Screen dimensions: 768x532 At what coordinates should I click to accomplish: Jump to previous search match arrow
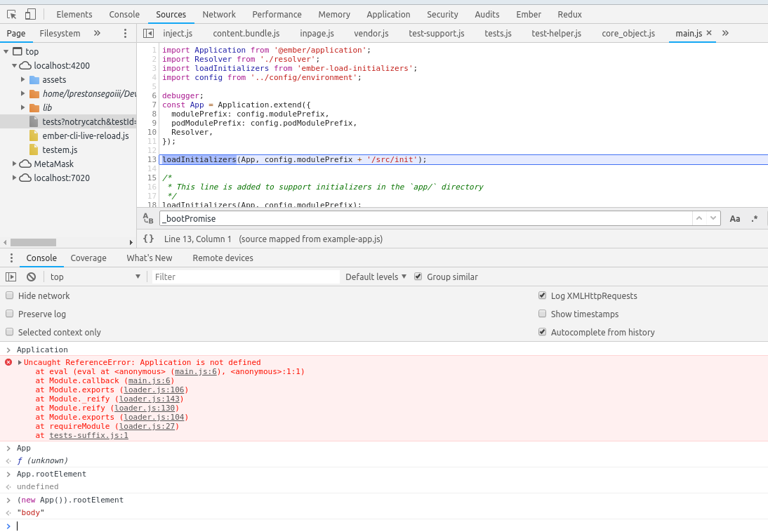pos(699,218)
